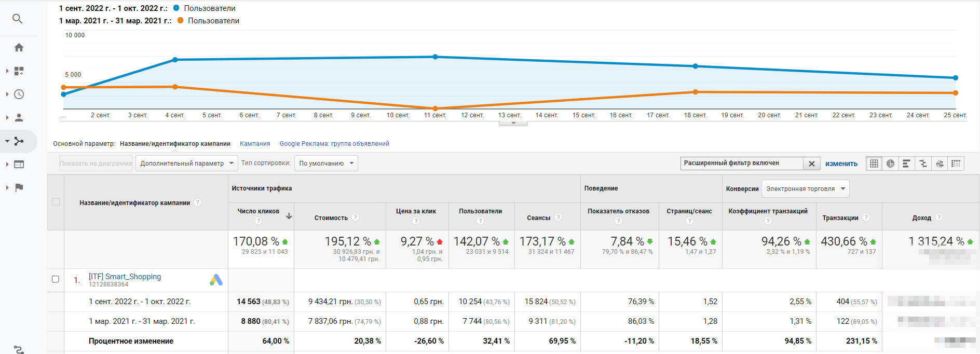Select Google Реклама: группа объявлений dimension
This screenshot has width=980, height=354.
[x=334, y=144]
